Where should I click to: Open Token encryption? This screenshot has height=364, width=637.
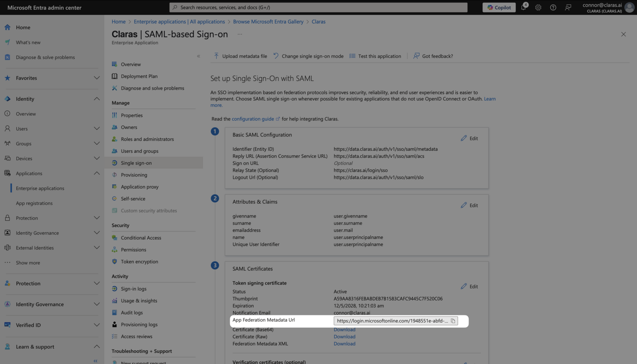139,262
